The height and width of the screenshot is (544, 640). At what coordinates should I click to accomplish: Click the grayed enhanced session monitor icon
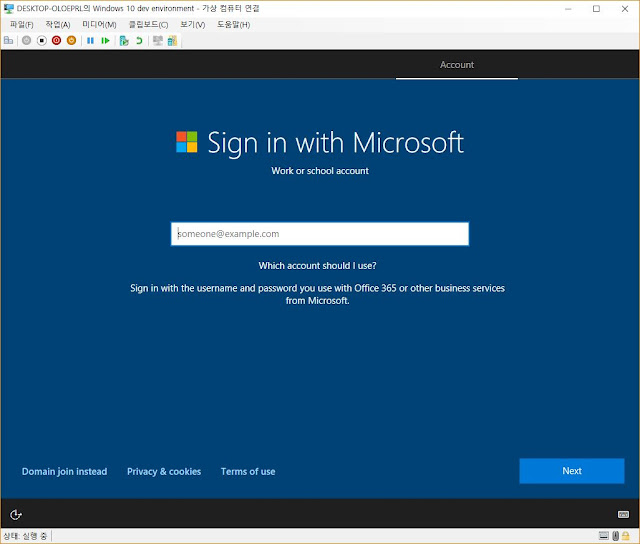[x=158, y=40]
